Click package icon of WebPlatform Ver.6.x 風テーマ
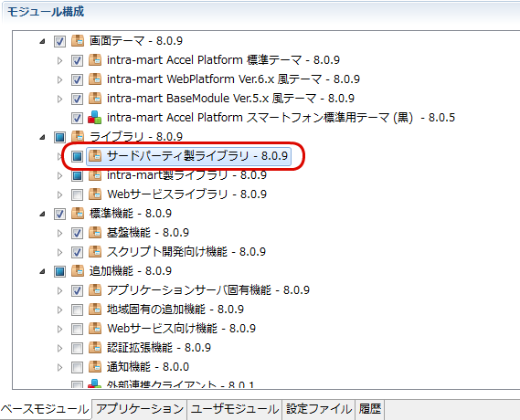Image resolution: width=520 pixels, height=420 pixels. [95, 79]
